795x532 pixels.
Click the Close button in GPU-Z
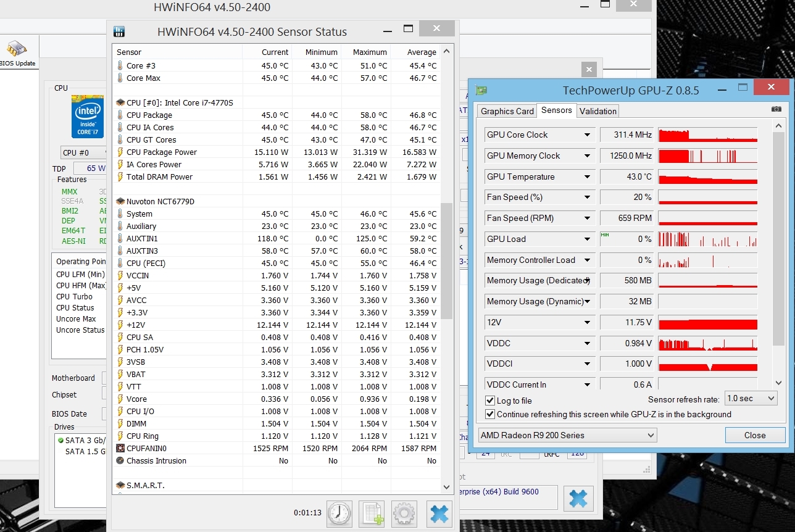pos(754,435)
